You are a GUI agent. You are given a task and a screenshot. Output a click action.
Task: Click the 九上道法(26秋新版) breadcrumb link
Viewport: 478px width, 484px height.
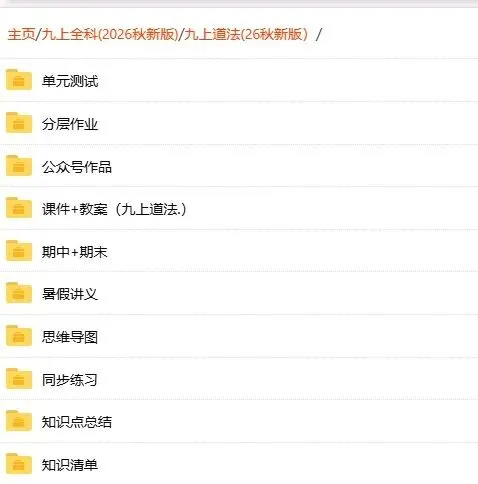tap(246, 34)
